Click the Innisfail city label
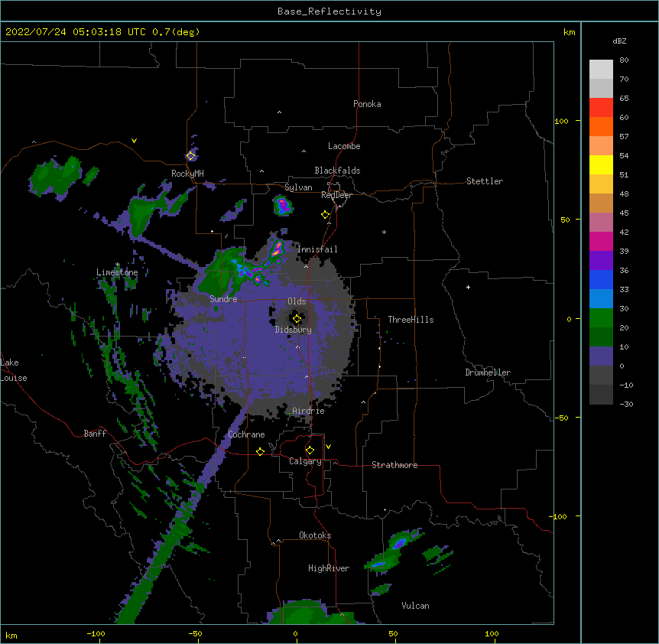Screen dimensions: 659x644 317,249
